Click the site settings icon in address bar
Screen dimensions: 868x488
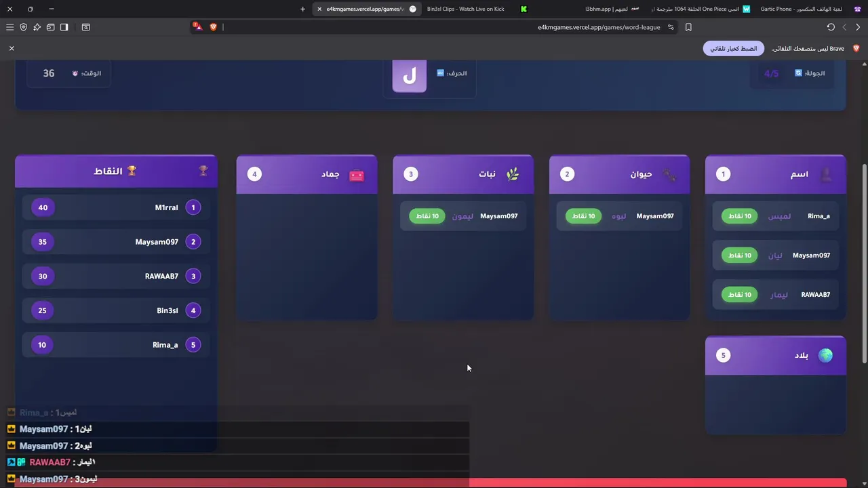(671, 27)
